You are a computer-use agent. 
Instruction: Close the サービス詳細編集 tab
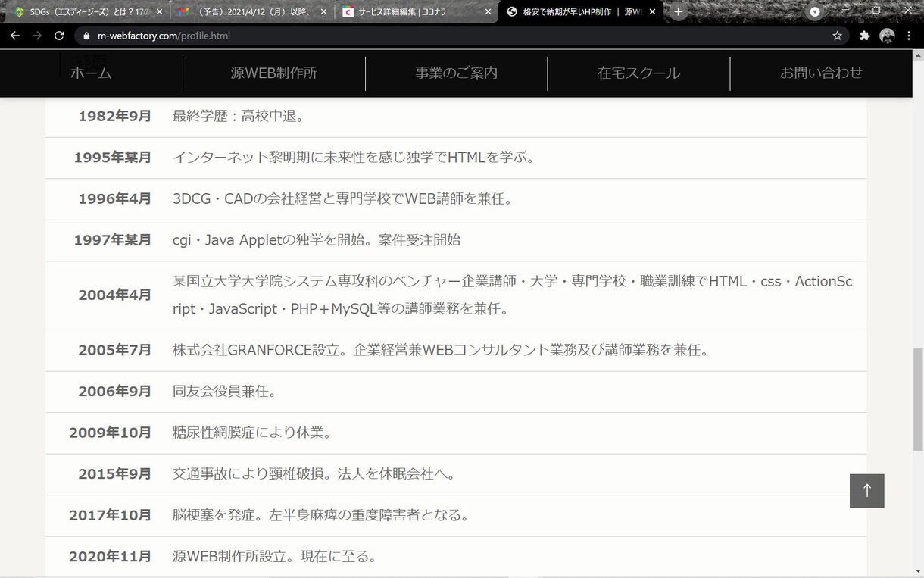point(488,12)
